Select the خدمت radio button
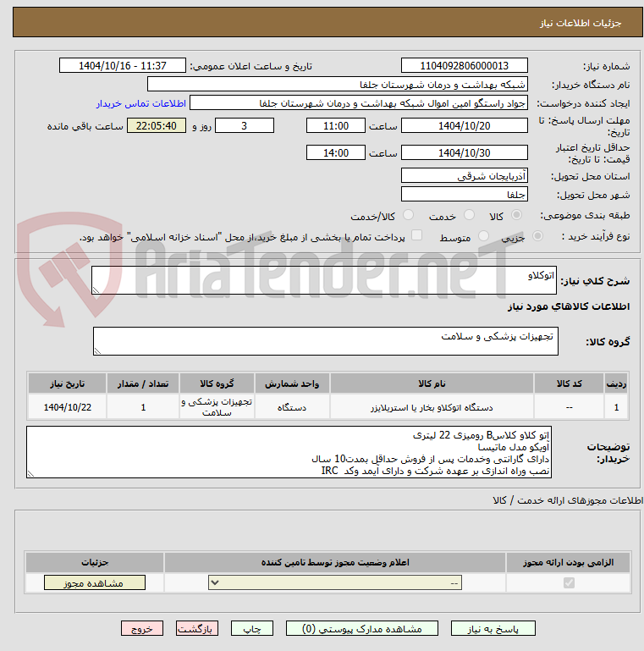The width and height of the screenshot is (644, 651). (470, 215)
